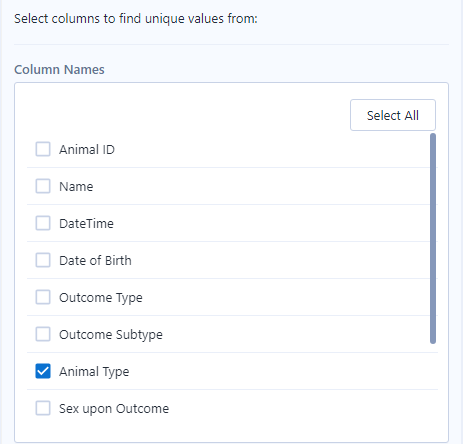This screenshot has width=463, height=444.
Task: Click the 'Column Names' field heading
Action: 59,70
